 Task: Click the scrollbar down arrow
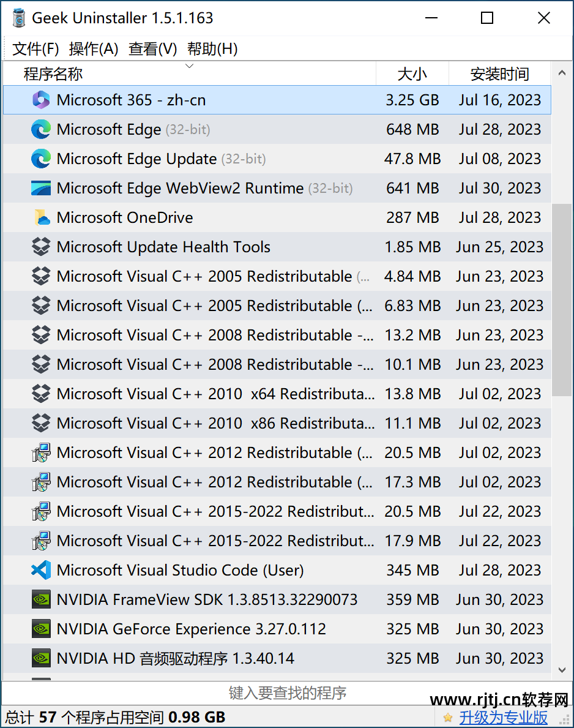tap(562, 670)
